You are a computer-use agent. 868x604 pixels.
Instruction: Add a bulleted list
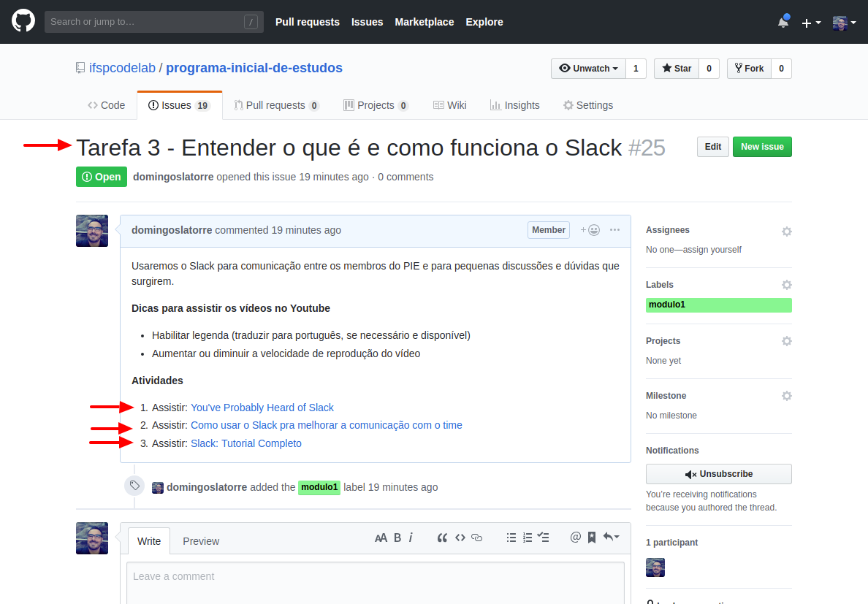point(511,538)
